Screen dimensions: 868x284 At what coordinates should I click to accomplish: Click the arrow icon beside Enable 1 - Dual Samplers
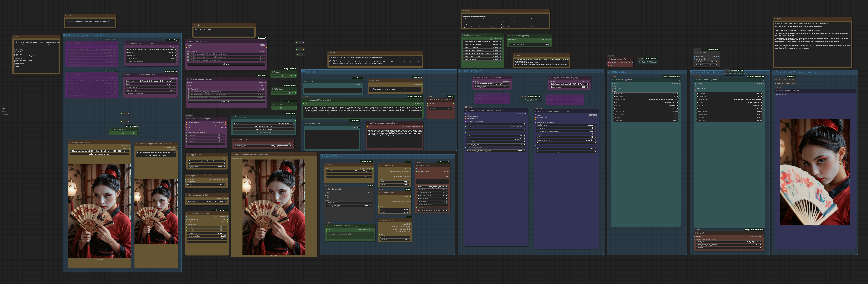[500, 45]
